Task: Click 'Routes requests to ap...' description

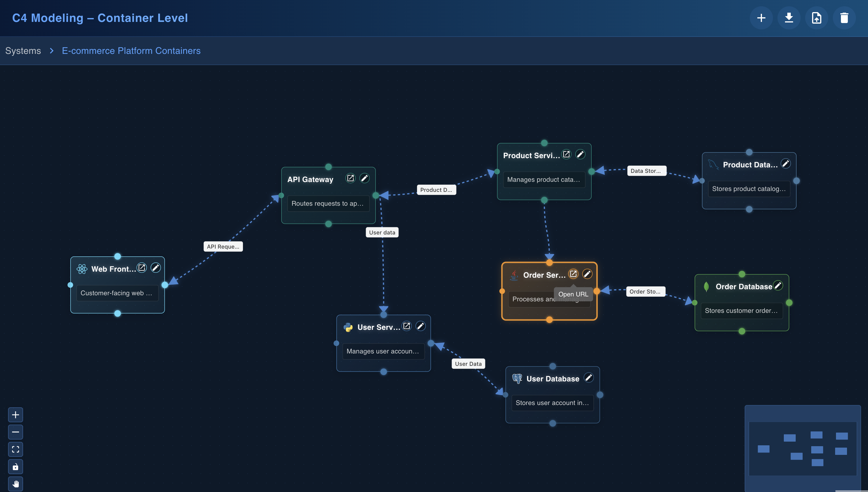Action: (329, 203)
